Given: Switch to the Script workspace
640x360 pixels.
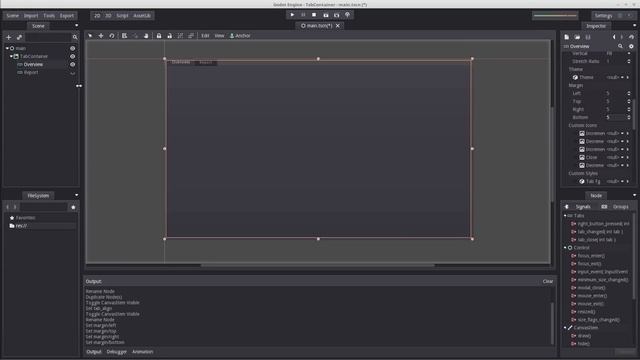Looking at the screenshot, I should point(122,16).
